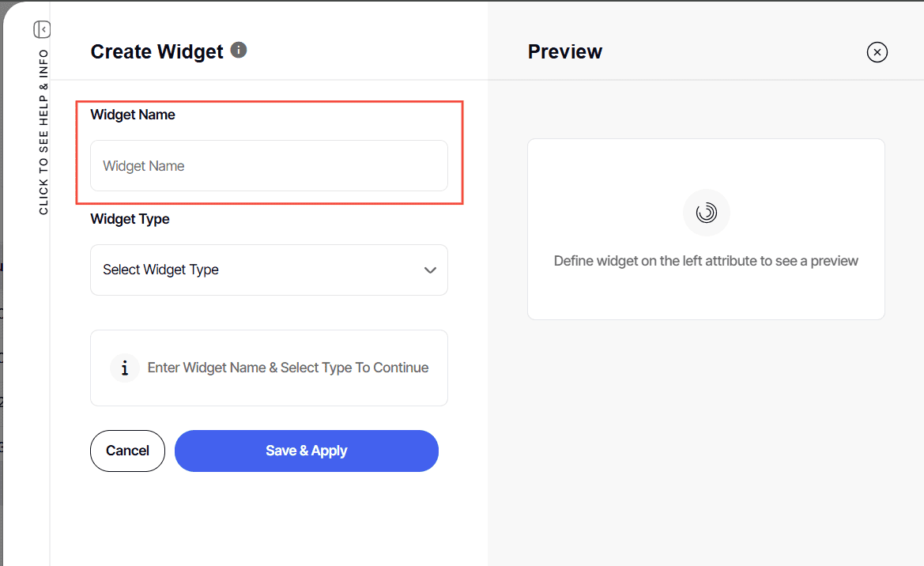The height and width of the screenshot is (566, 924).
Task: Click the loading spinner icon in preview
Action: point(706,213)
